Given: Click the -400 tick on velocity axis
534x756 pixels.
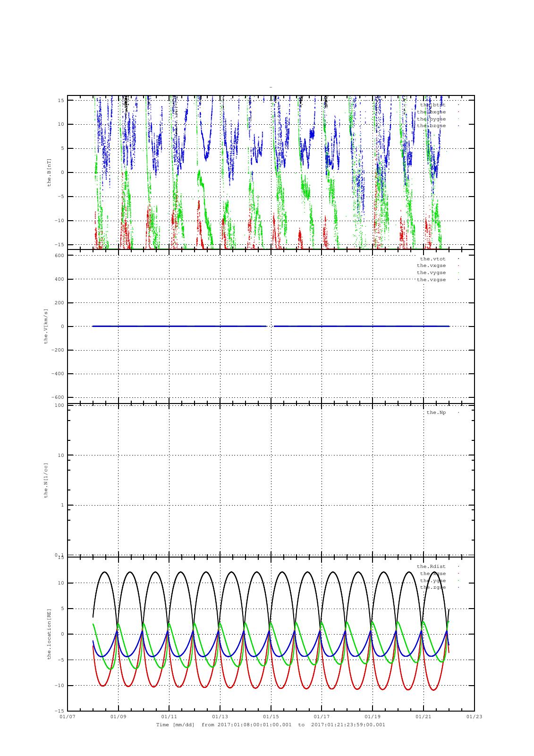Looking at the screenshot, I should tap(58, 374).
